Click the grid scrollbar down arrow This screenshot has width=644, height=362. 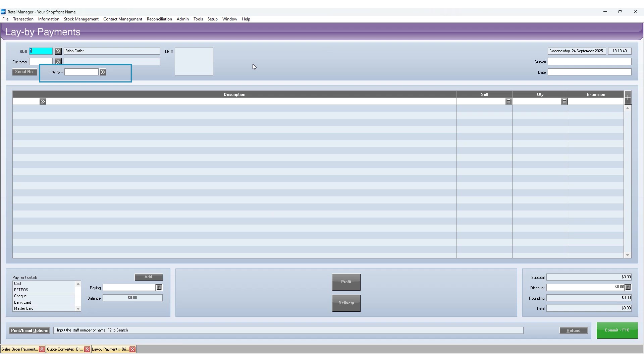(628, 255)
